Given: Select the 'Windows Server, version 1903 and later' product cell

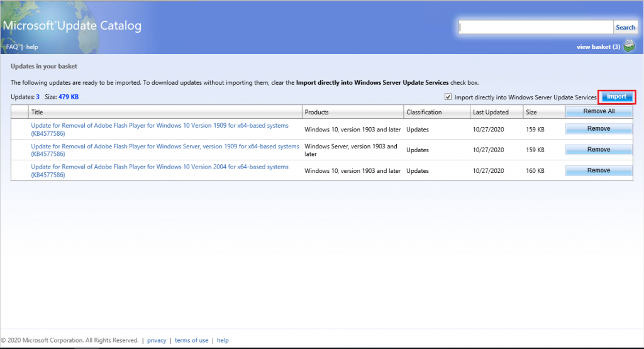Looking at the screenshot, I should [x=351, y=150].
